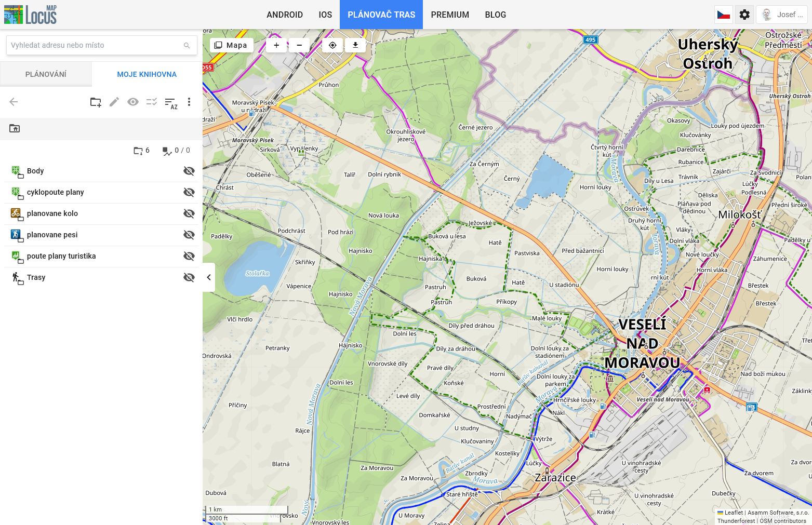Go back with the left arrow icon
Viewport: 812px width, 525px height.
[x=14, y=102]
